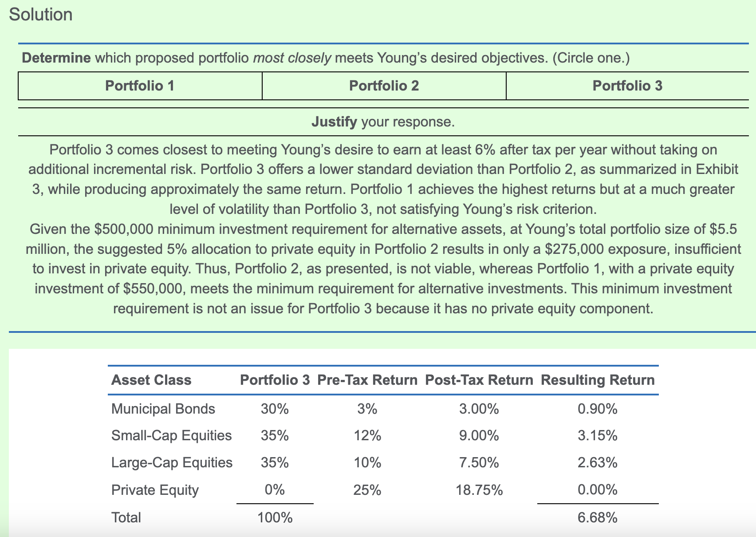The height and width of the screenshot is (537, 756).
Task: Click the 18.75% post-tax return value
Action: (479, 490)
